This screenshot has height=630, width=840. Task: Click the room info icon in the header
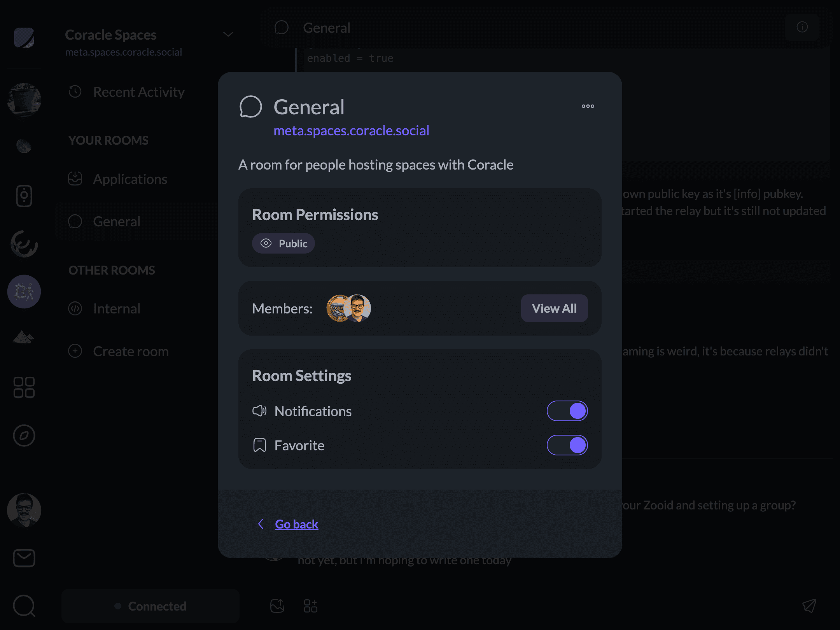pyautogui.click(x=802, y=27)
